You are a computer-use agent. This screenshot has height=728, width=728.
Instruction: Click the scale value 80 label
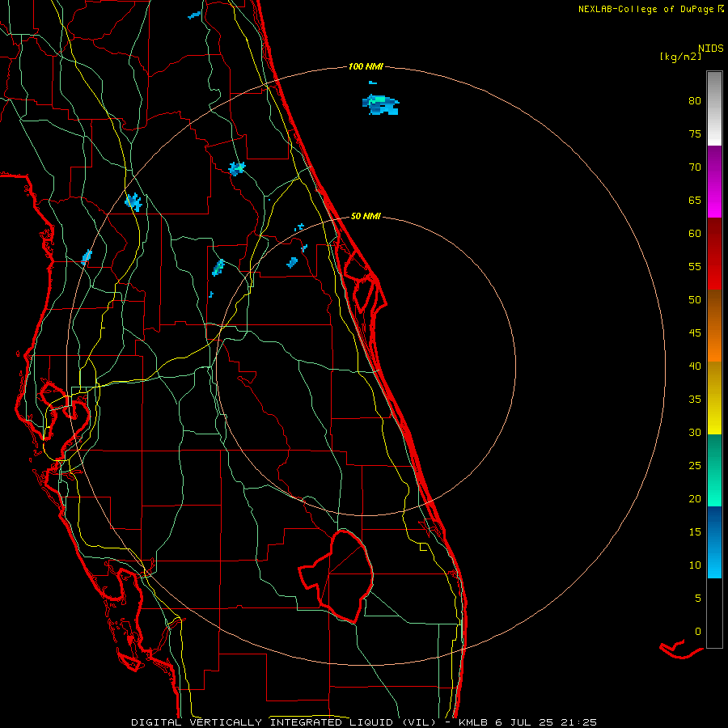(x=695, y=101)
